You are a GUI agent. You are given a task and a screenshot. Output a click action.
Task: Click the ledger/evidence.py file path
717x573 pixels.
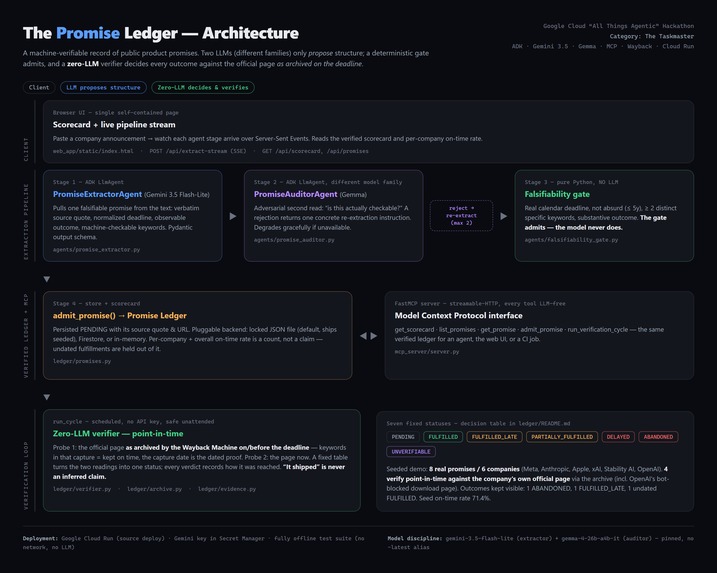[x=227, y=489]
